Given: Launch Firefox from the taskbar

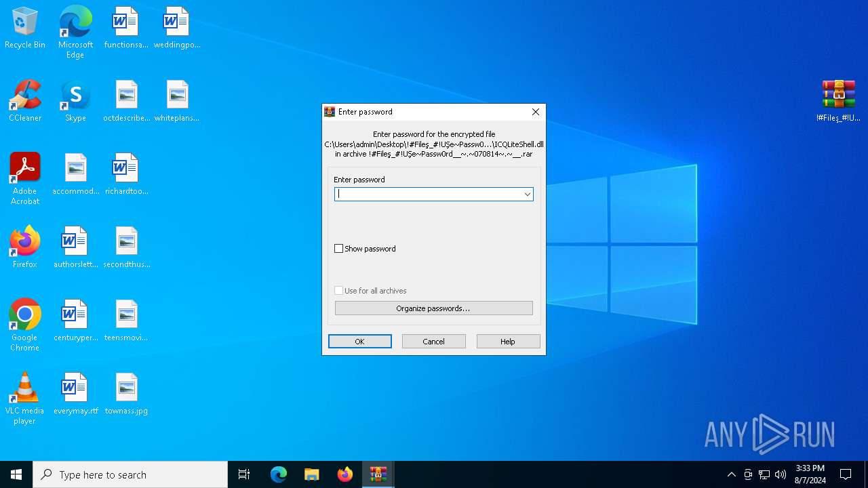Looking at the screenshot, I should (x=345, y=474).
